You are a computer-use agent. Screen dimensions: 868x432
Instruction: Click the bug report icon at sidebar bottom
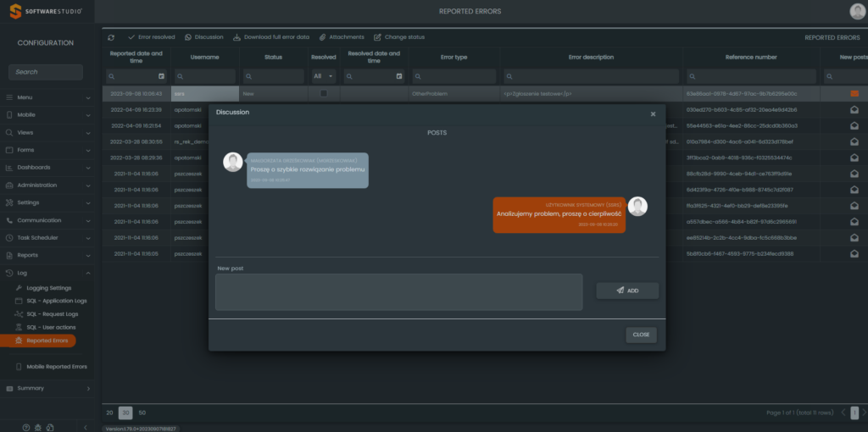[x=38, y=427]
